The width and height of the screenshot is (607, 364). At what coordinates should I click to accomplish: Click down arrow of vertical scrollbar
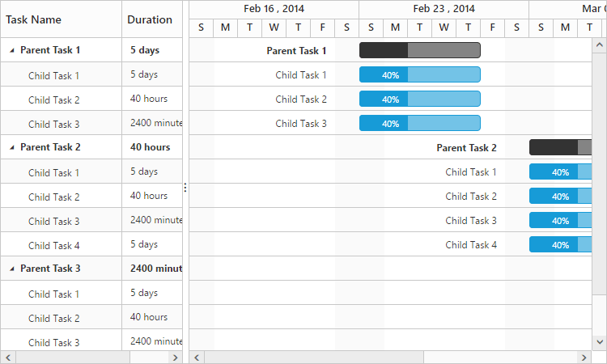[x=600, y=343]
